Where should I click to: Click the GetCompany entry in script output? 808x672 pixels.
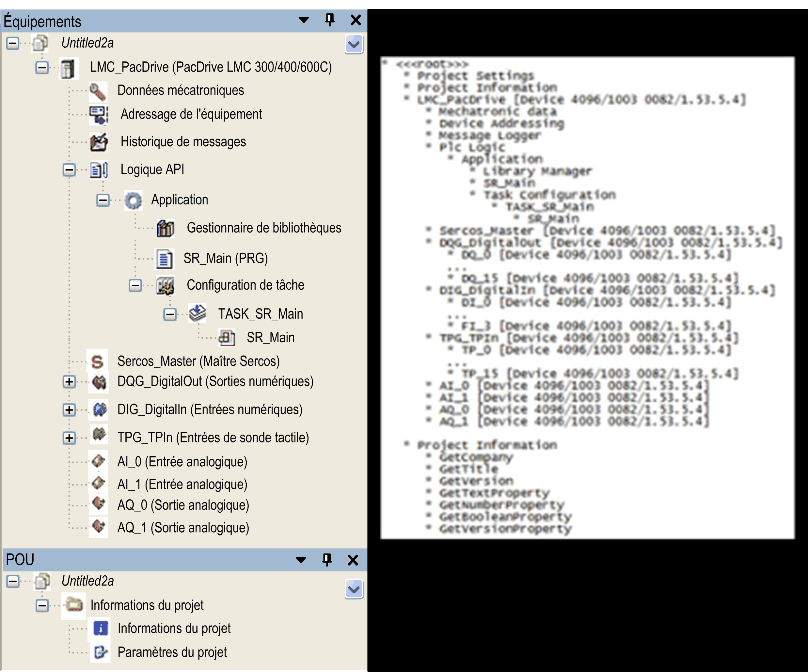point(476,457)
